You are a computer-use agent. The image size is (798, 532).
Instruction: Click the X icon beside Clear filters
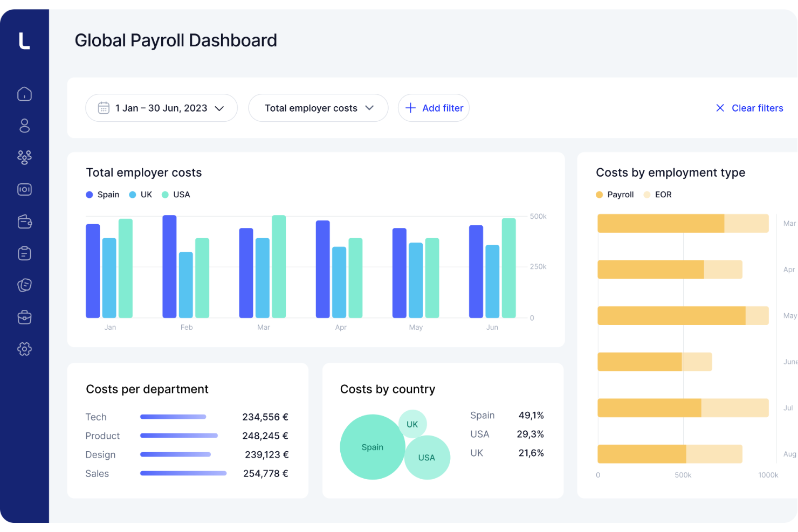(720, 108)
